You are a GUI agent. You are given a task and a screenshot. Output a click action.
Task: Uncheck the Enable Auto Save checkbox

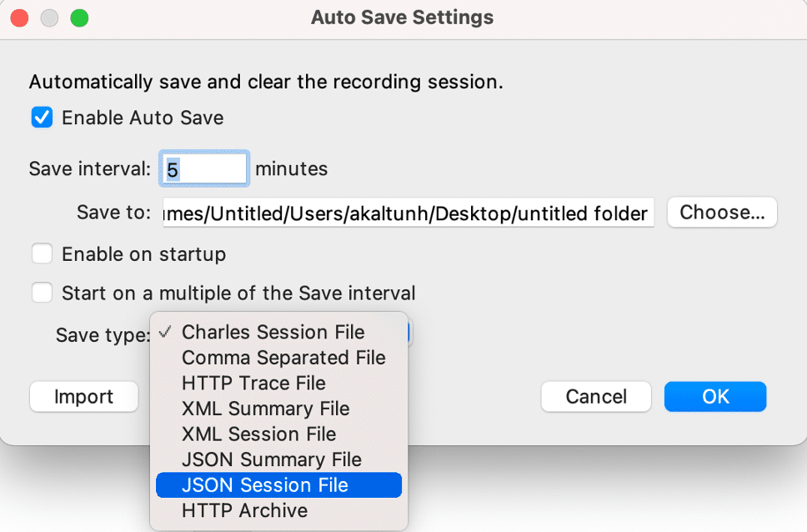[42, 118]
